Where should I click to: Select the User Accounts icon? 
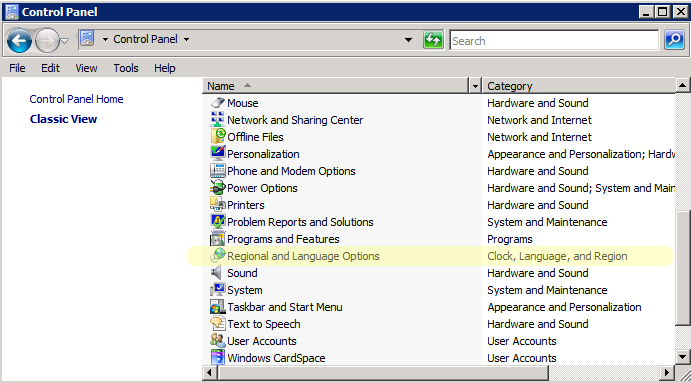[218, 341]
